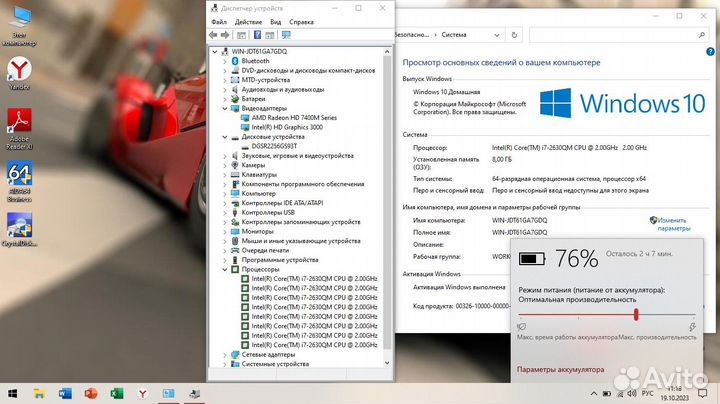The image size is (720, 404).
Task: Switch to System window taskbar button
Action: tap(169, 393)
